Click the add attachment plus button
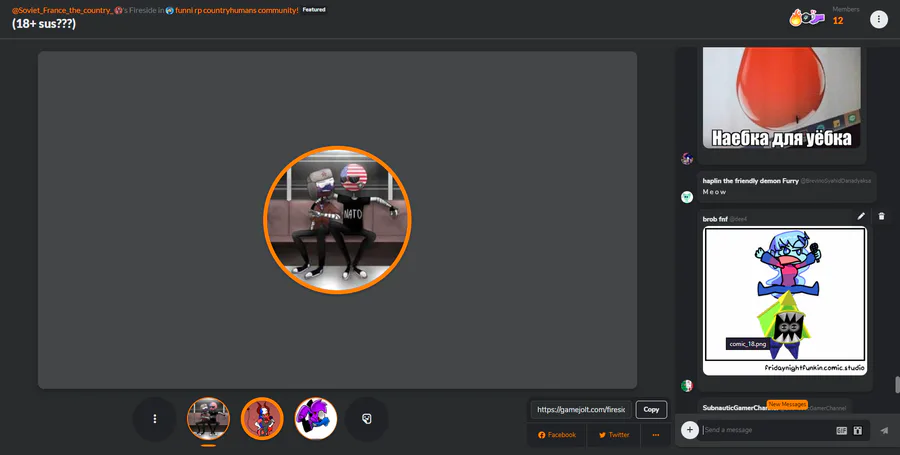 [x=689, y=430]
